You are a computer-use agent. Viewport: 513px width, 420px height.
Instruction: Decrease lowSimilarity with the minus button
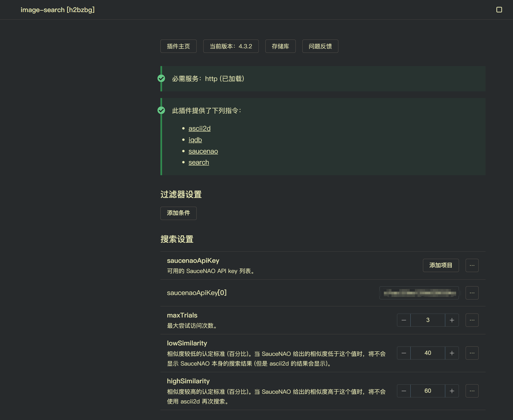(x=403, y=353)
